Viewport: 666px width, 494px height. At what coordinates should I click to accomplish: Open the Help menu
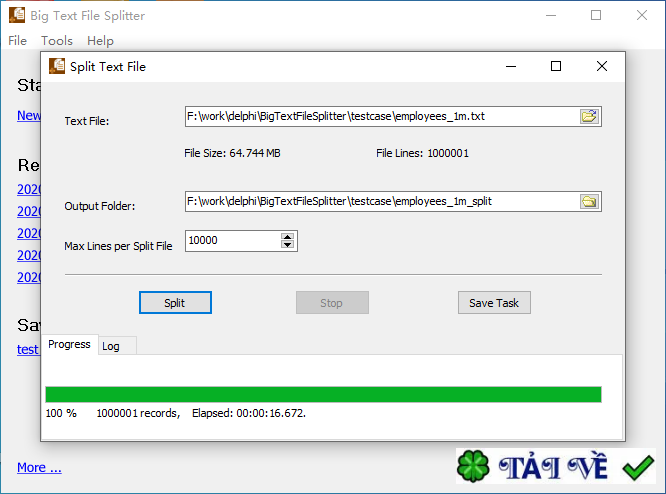[x=100, y=41]
